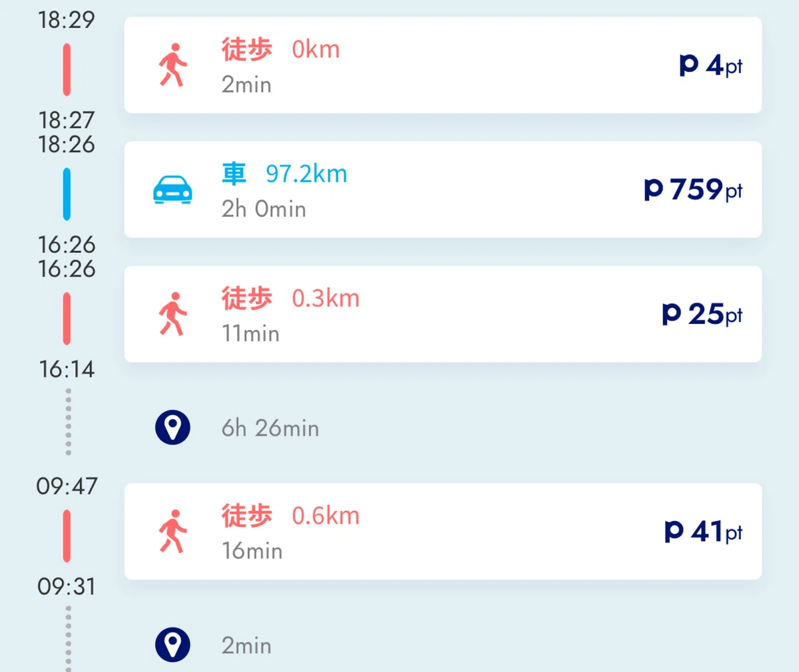This screenshot has height=672, width=799.
Task: Tap the P point icon next to 759pt
Action: tap(654, 190)
